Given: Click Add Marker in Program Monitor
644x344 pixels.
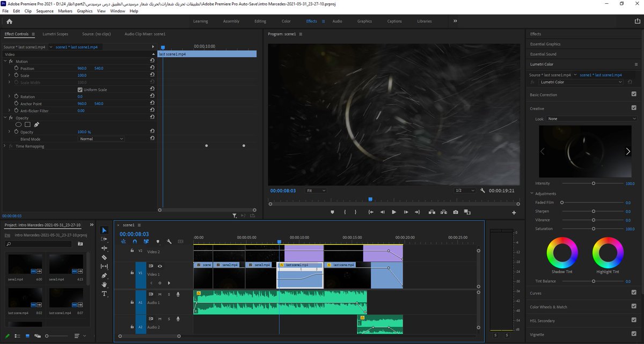Looking at the screenshot, I should click(x=332, y=212).
